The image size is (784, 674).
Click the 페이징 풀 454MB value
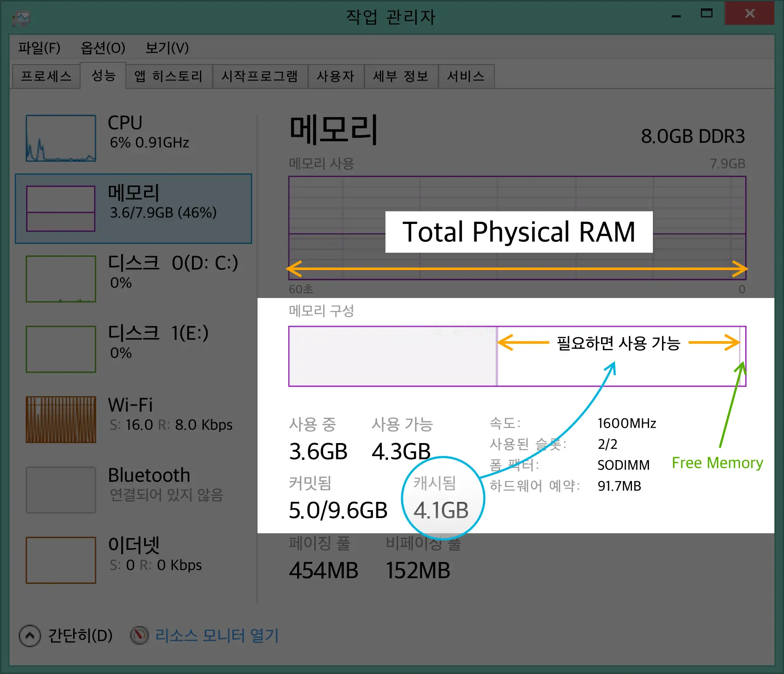324,570
